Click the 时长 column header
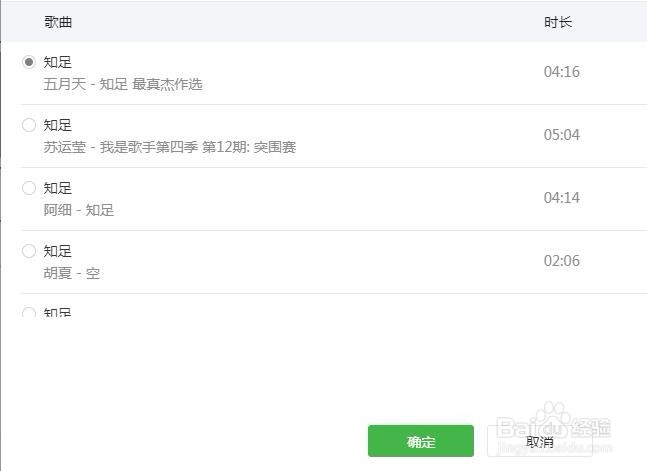Viewport: 647px width, 471px height. (x=558, y=22)
